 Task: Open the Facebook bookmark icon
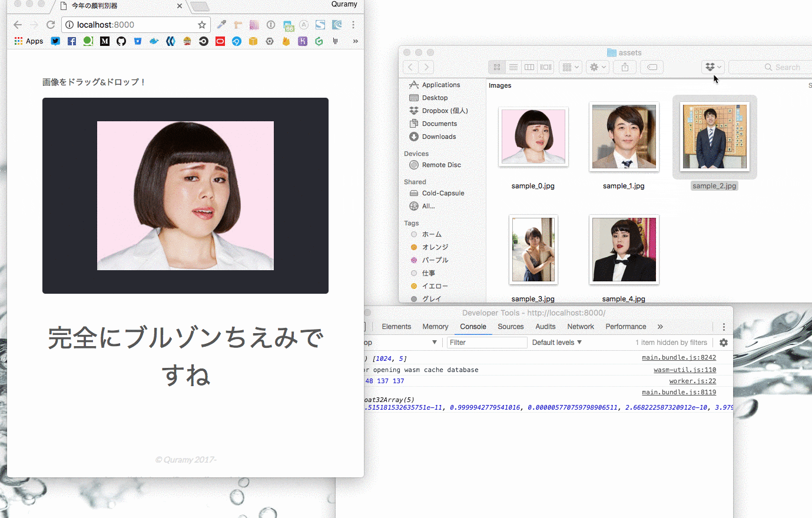72,41
